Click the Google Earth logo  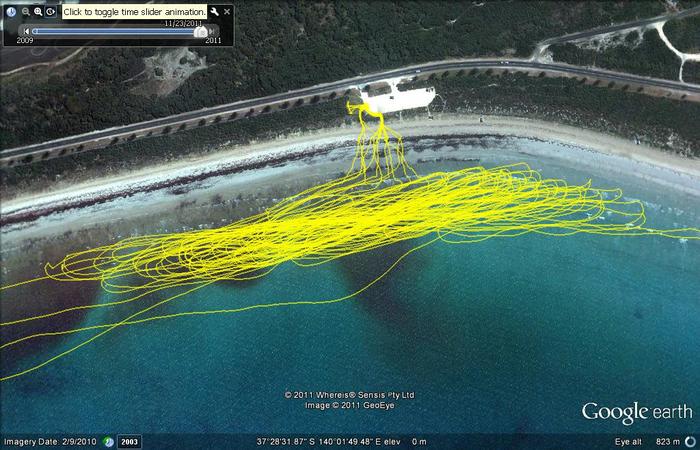[637, 412]
